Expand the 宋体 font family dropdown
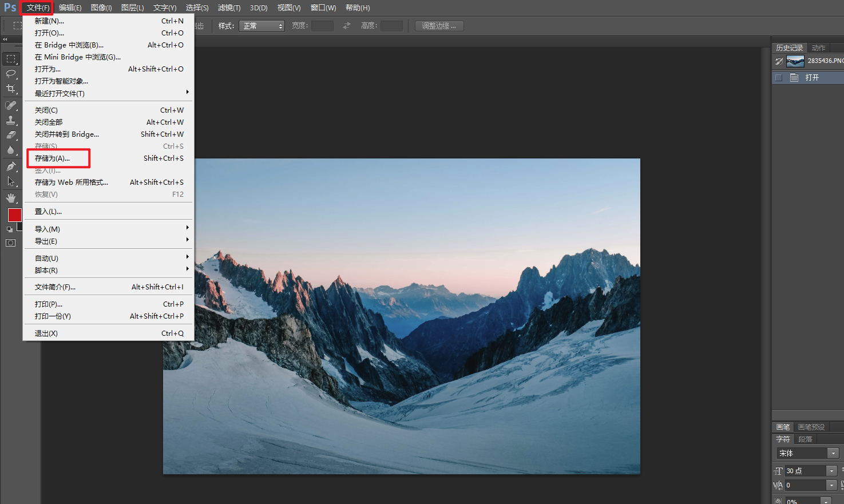 click(x=833, y=454)
